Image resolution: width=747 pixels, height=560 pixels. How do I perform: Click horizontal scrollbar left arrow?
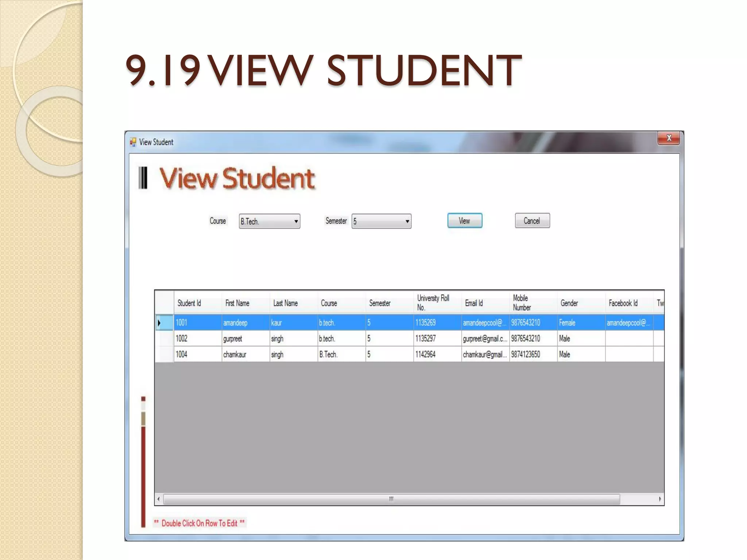(x=159, y=499)
